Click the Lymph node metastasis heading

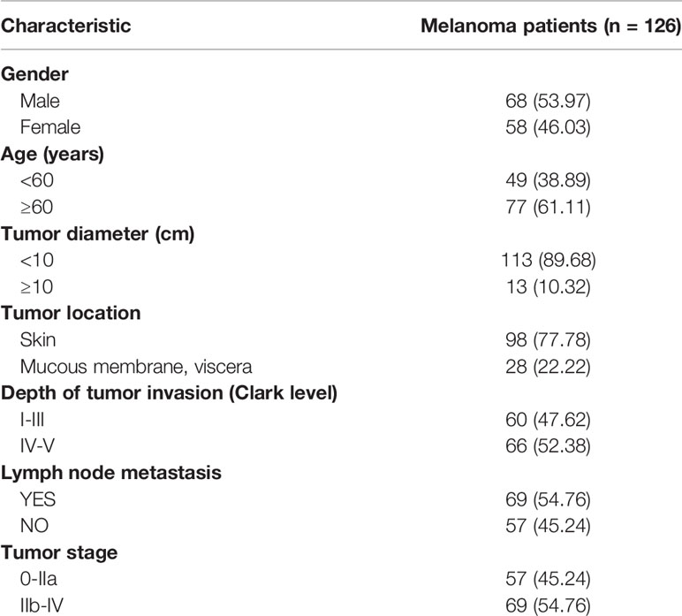coord(111,473)
